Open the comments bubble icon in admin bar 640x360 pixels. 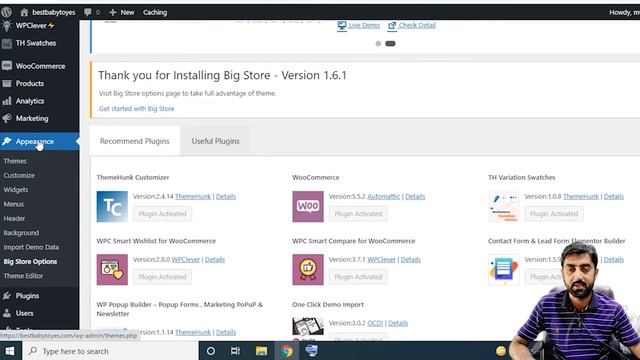88,12
